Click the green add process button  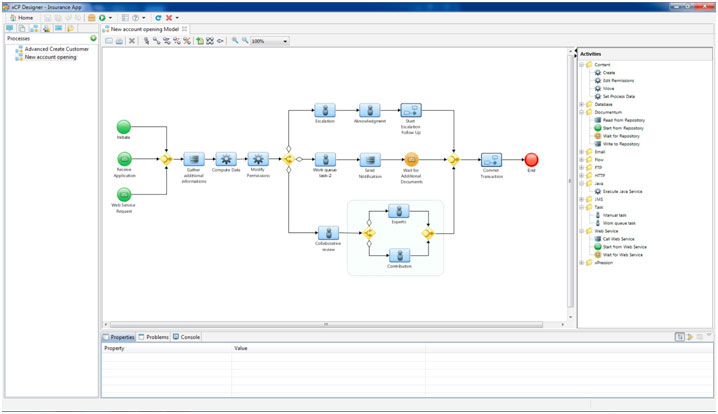(x=93, y=39)
